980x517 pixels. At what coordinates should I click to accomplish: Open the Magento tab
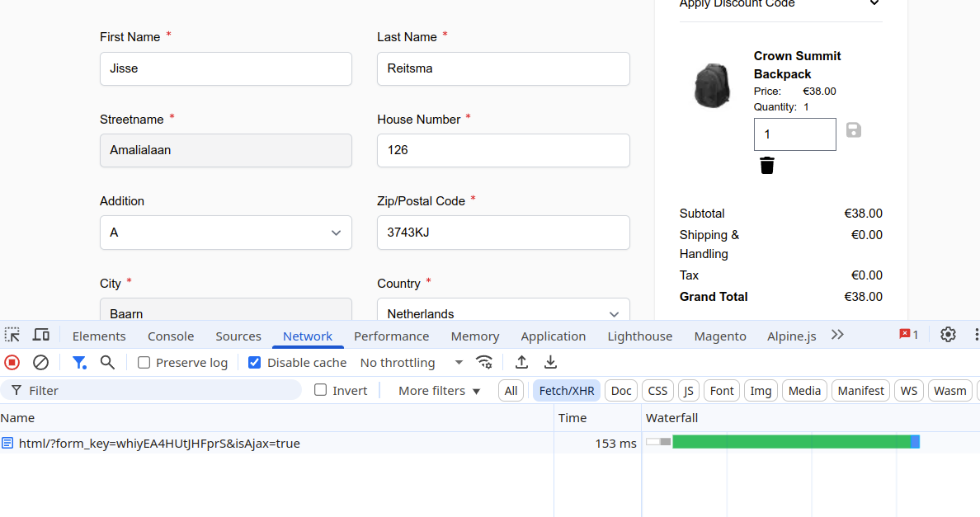(x=720, y=336)
